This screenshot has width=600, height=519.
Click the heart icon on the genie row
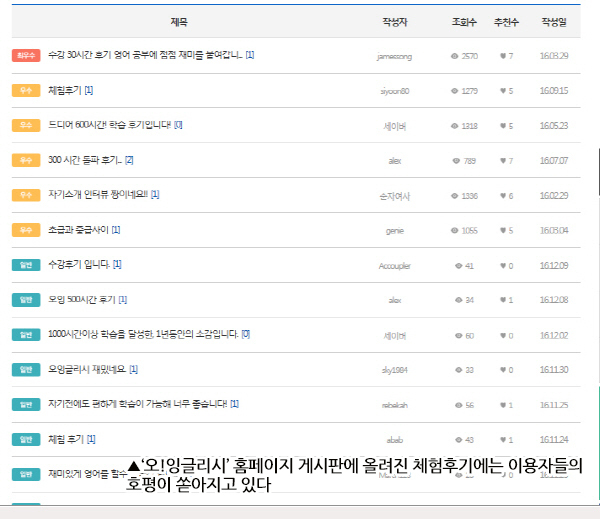point(503,230)
